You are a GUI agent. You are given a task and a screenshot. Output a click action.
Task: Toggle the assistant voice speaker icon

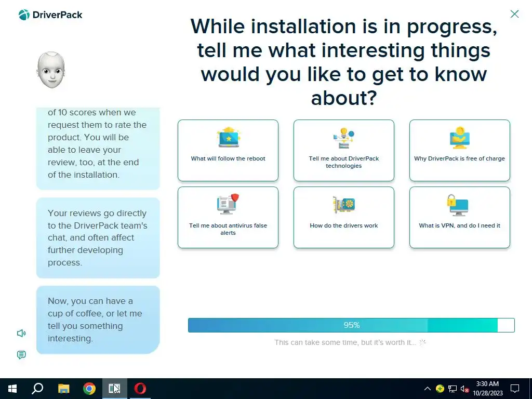21,333
